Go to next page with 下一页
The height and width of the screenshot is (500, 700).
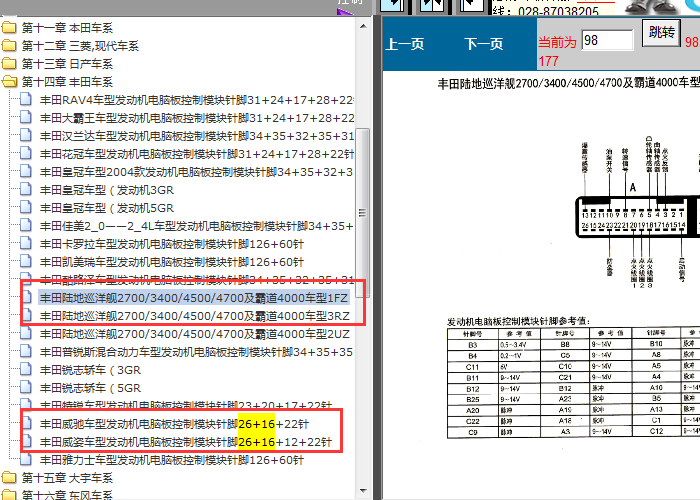[x=483, y=44]
